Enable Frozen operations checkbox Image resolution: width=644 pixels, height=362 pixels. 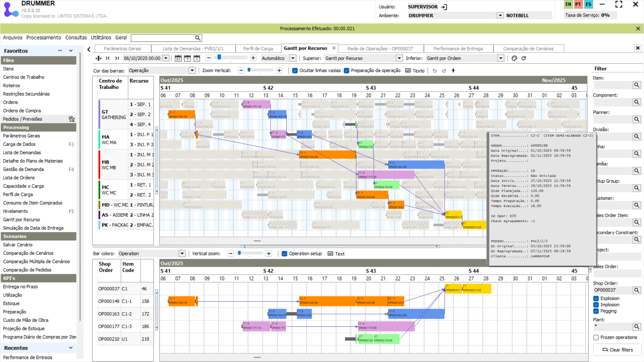(x=596, y=338)
